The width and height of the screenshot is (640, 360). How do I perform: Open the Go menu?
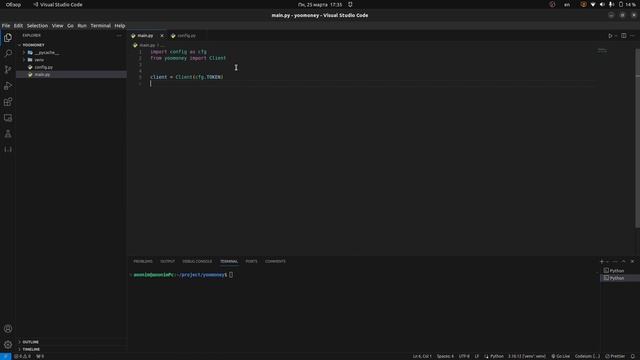[x=70, y=26]
